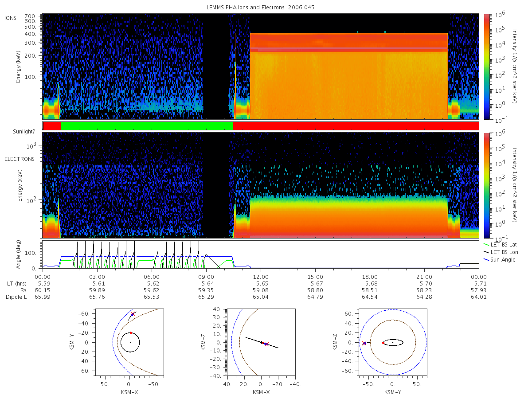Click the long red segment of the Sunlight bar
Image resolution: width=532 pixels, height=399 pixels.
point(356,126)
